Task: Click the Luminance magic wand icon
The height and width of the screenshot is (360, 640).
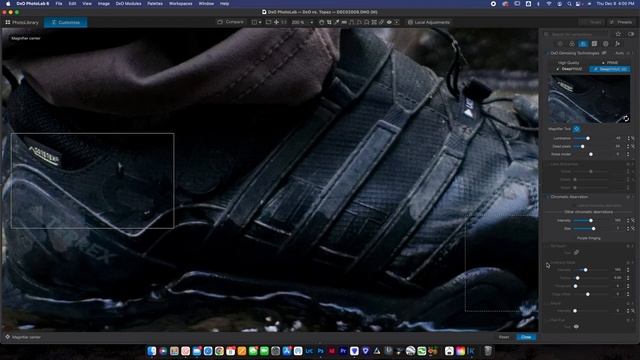Action: click(x=633, y=138)
